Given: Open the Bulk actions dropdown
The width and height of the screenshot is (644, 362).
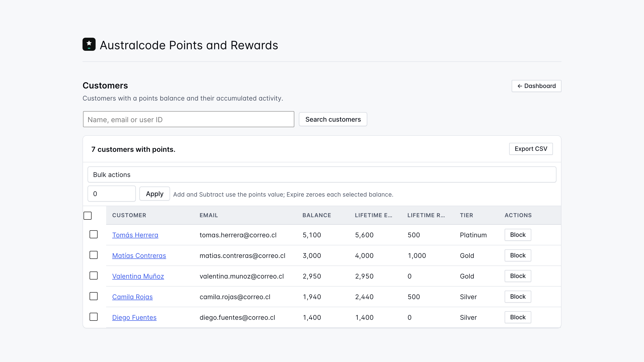Looking at the screenshot, I should [322, 174].
